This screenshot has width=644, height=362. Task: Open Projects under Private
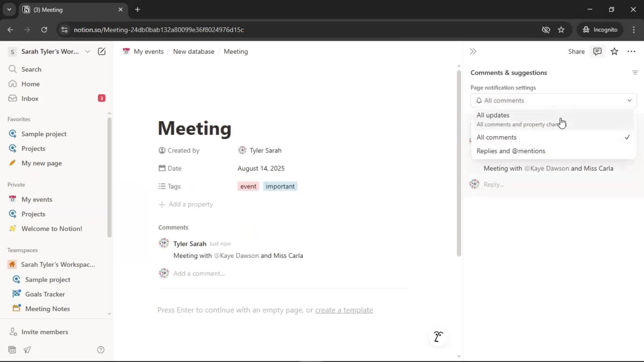click(x=33, y=214)
